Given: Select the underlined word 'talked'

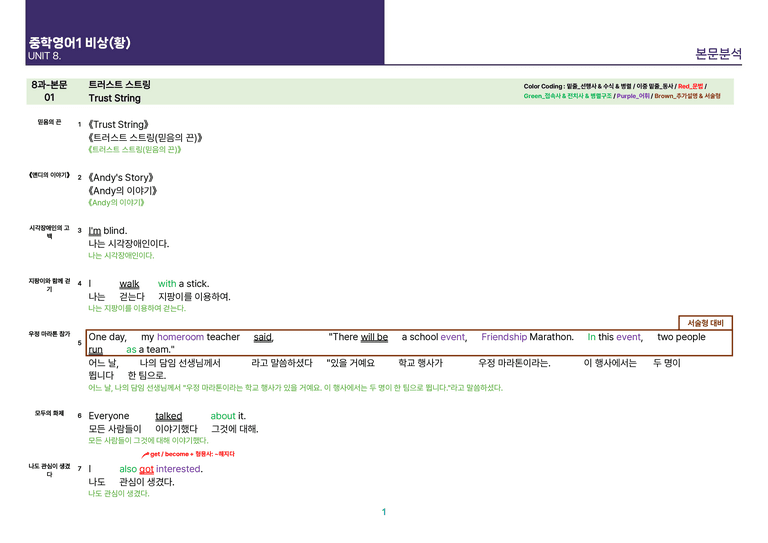Looking at the screenshot, I should pos(168,416).
